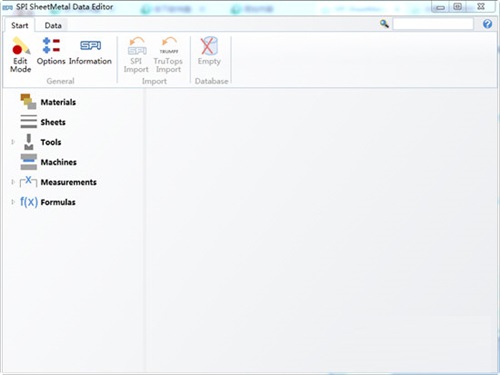Start the TruTops Import
This screenshot has height=375, width=500.
[x=168, y=55]
